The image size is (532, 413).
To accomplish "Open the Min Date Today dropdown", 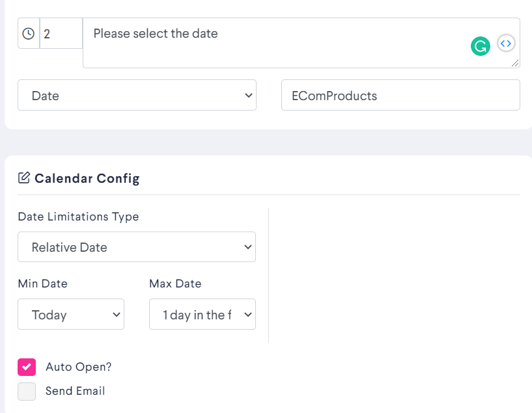I will (x=71, y=314).
